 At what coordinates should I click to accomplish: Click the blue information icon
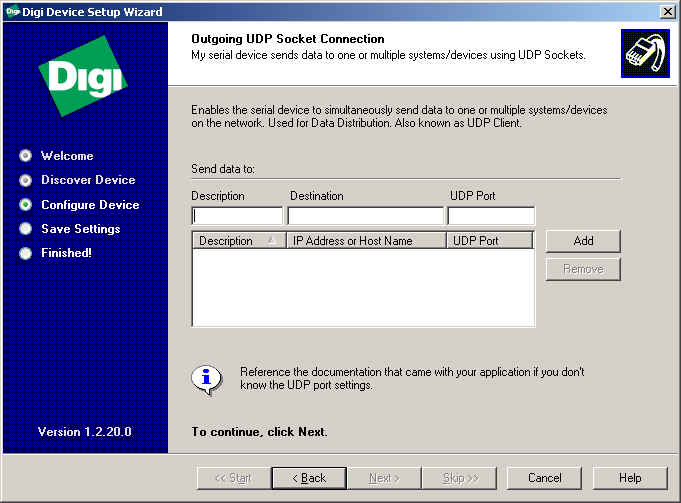[206, 378]
